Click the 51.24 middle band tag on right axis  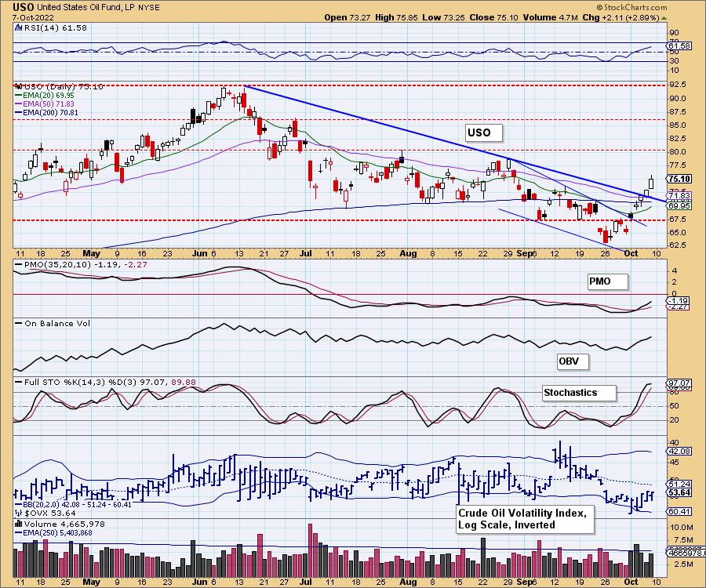679,484
